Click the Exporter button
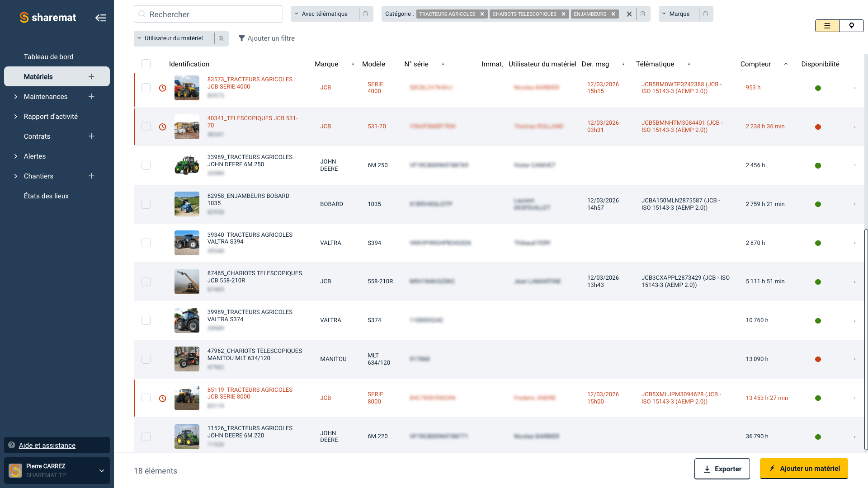 722,469
